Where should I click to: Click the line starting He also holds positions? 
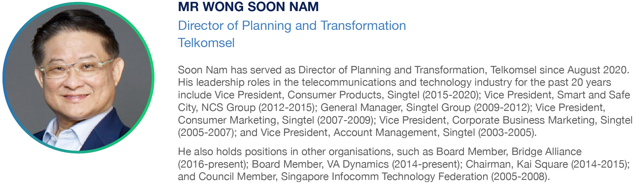click(380, 152)
